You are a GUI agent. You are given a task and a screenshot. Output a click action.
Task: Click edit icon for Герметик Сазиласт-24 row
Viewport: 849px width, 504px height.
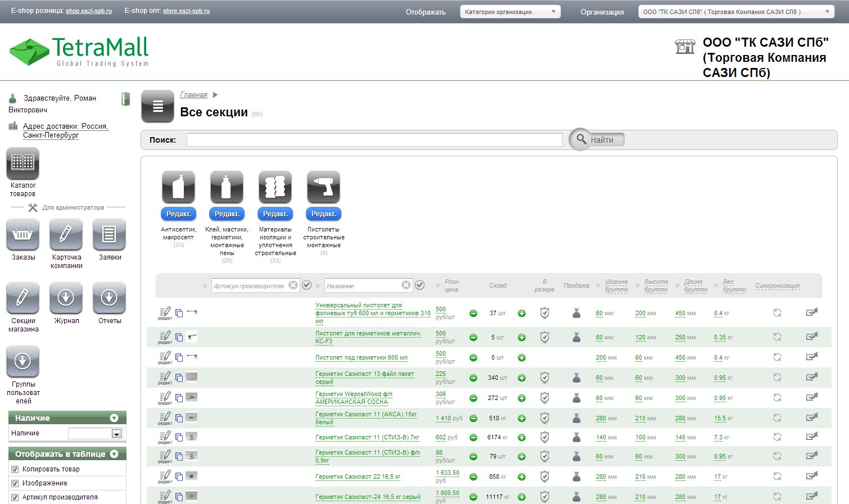pyautogui.click(x=165, y=497)
